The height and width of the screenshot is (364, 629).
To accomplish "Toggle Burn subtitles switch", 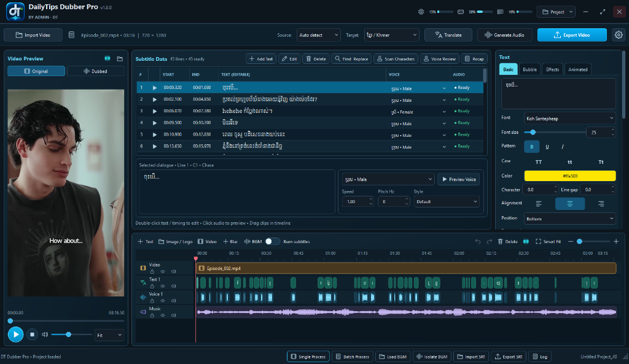I will [272, 241].
